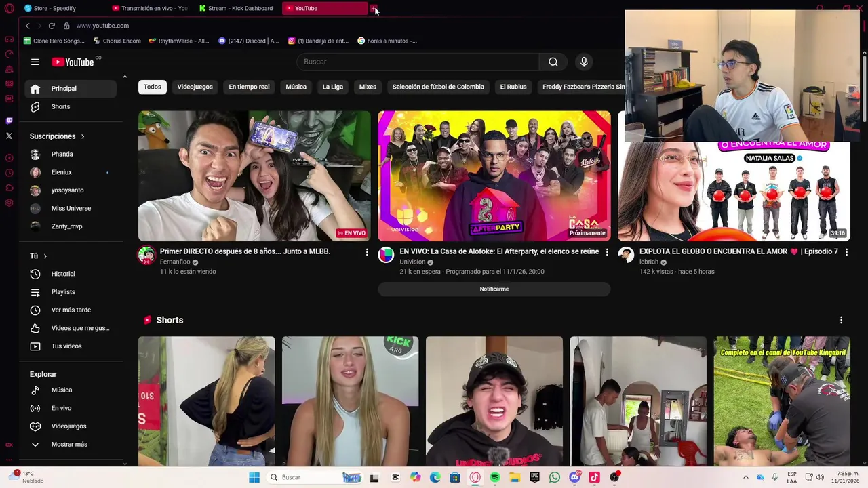Click the YouTube logo
The width and height of the screenshot is (868, 488).
pyautogui.click(x=73, y=62)
